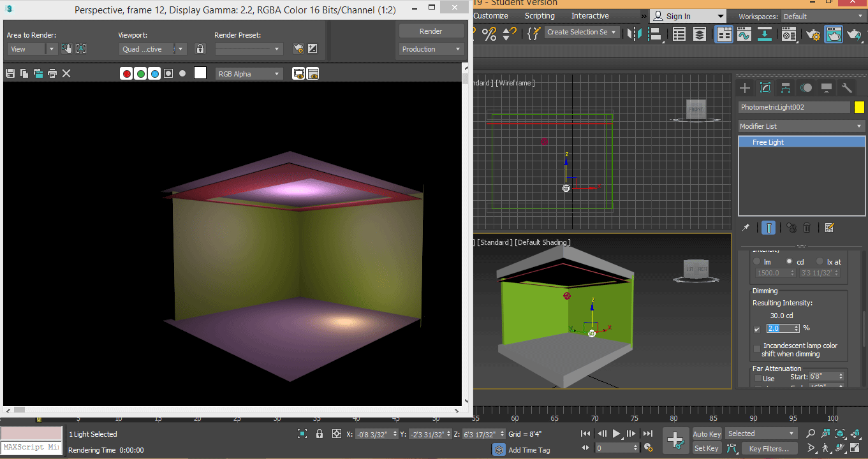This screenshot has width=868, height=459.
Task: Open the Render Setup teapot icon
Action: pos(813,34)
